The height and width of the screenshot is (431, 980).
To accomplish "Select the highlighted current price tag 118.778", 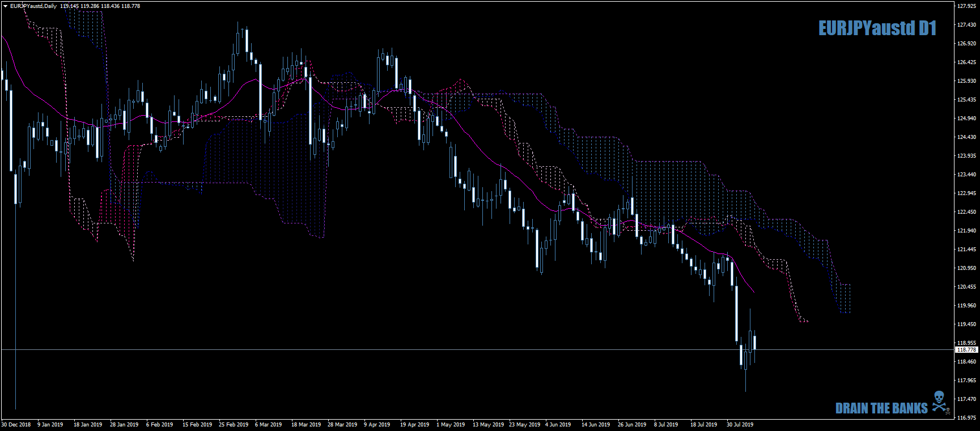I will click(966, 350).
